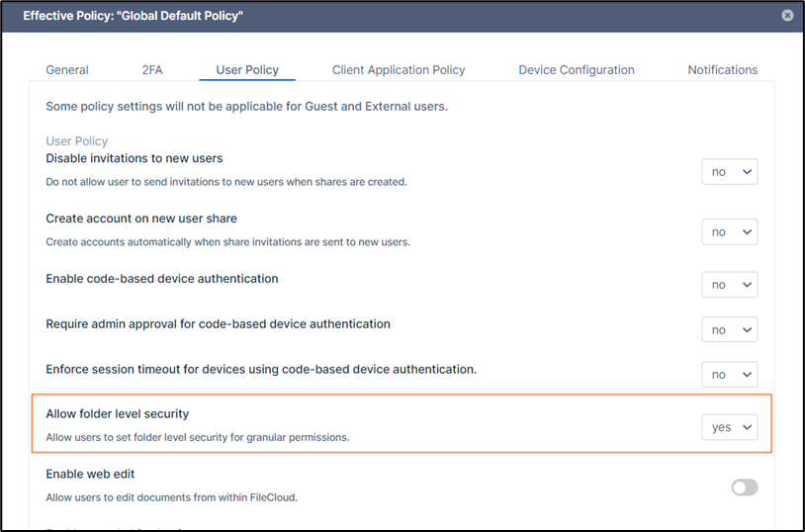Screen dimensions: 805x532
Task: Click the Allow folder level security label
Action: [117, 413]
